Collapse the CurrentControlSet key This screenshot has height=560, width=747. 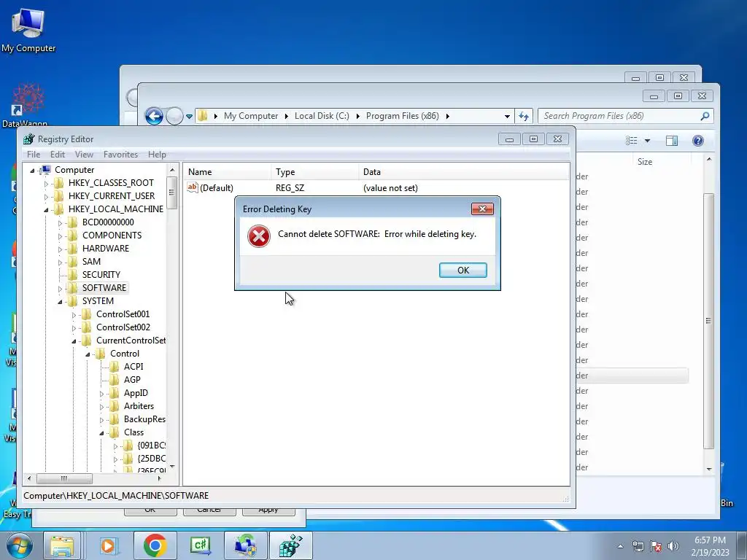pos(74,341)
